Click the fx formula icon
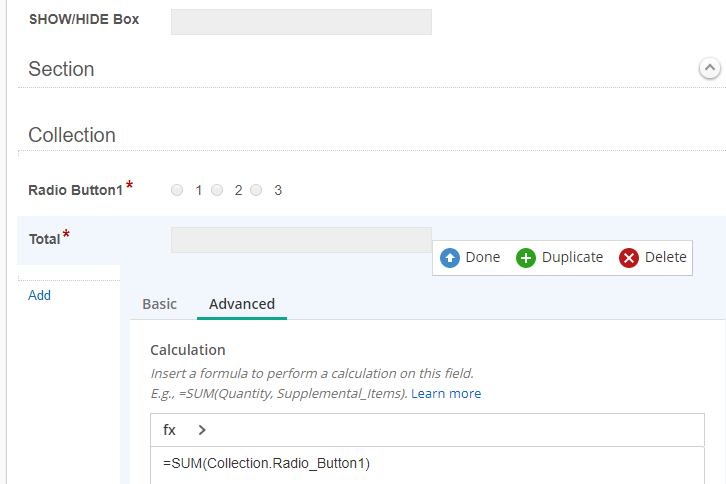The image size is (726, 484). point(169,430)
